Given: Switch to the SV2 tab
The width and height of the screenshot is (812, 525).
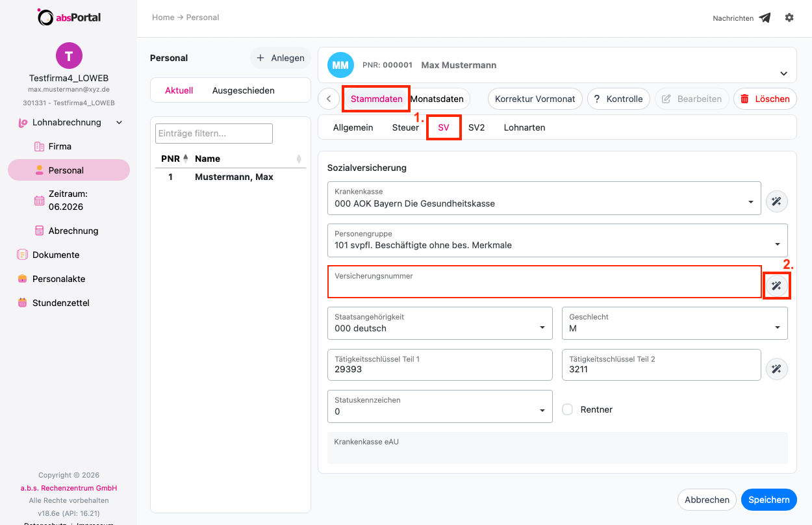Looking at the screenshot, I should pos(477,127).
